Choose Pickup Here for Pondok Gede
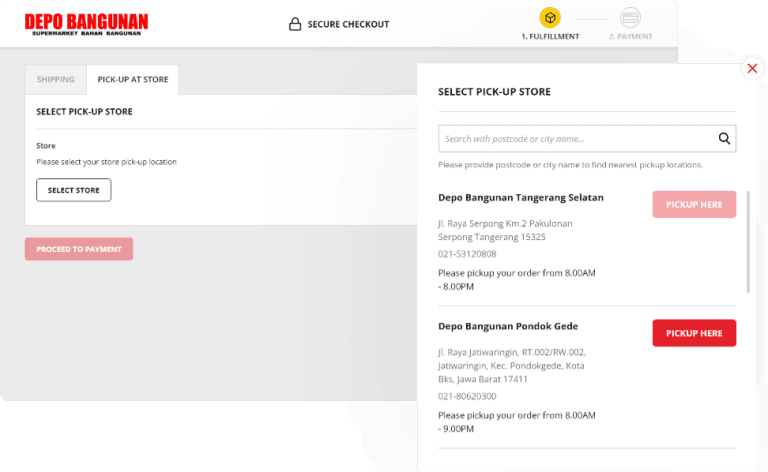The width and height of the screenshot is (768, 472). [694, 333]
